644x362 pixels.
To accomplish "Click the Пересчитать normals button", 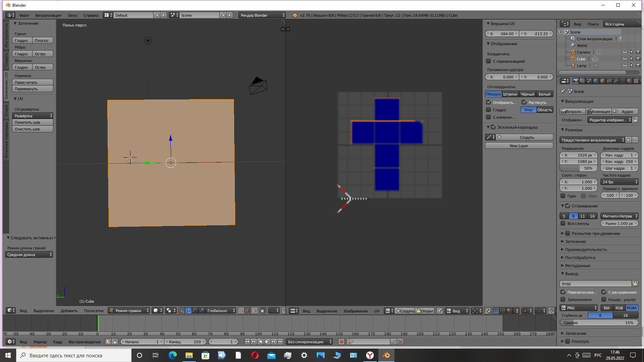I will click(x=33, y=82).
